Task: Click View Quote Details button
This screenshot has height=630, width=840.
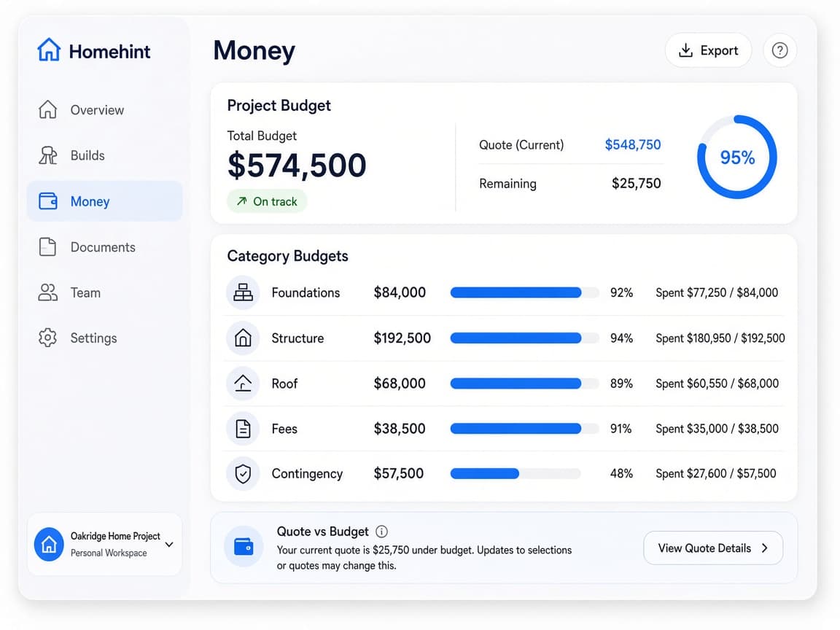Action: point(713,548)
